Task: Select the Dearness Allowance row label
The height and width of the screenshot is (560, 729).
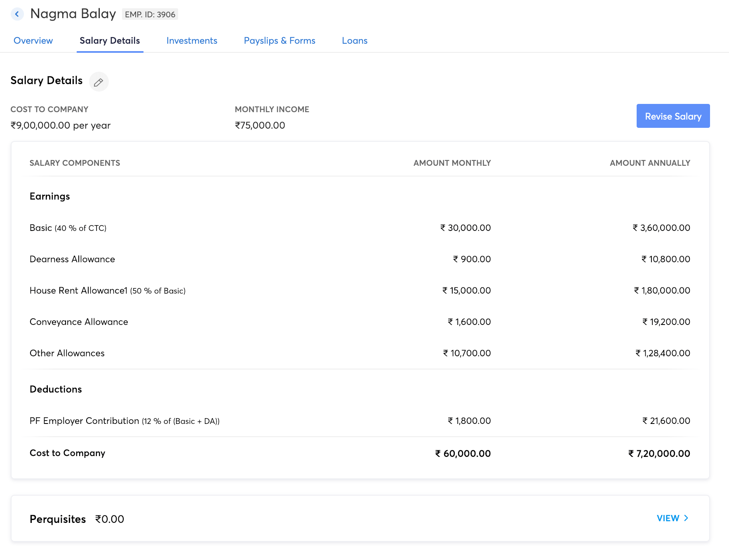Action: click(x=72, y=259)
